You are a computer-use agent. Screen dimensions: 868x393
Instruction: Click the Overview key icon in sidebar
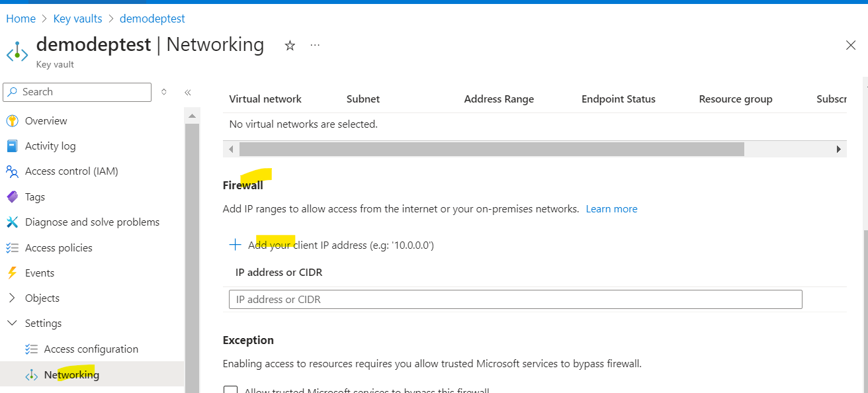(x=12, y=121)
